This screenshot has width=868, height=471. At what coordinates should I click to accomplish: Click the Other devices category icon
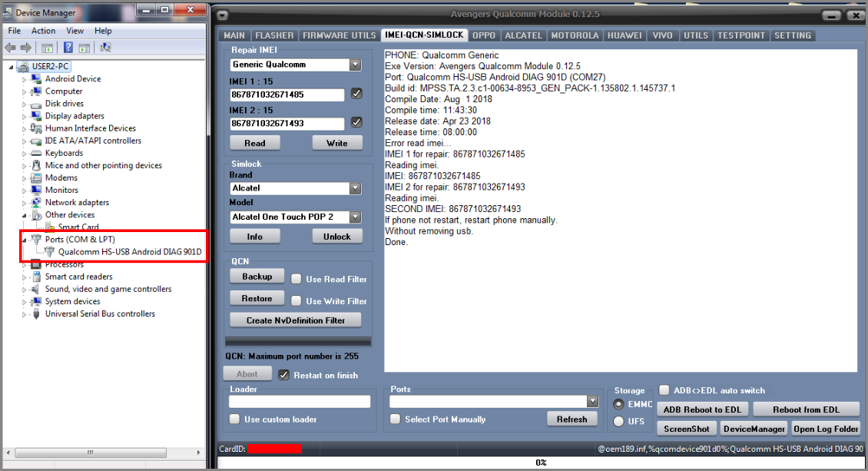36,214
